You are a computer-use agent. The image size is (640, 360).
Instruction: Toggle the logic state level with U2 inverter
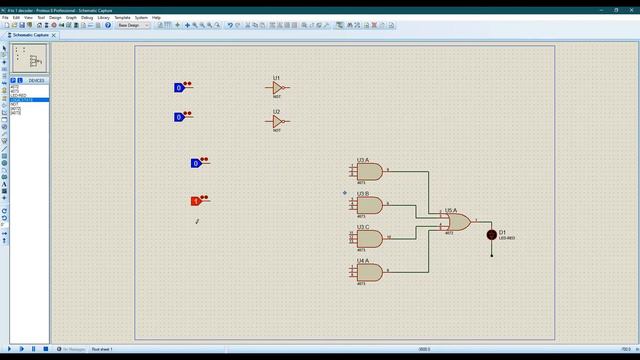click(x=179, y=117)
